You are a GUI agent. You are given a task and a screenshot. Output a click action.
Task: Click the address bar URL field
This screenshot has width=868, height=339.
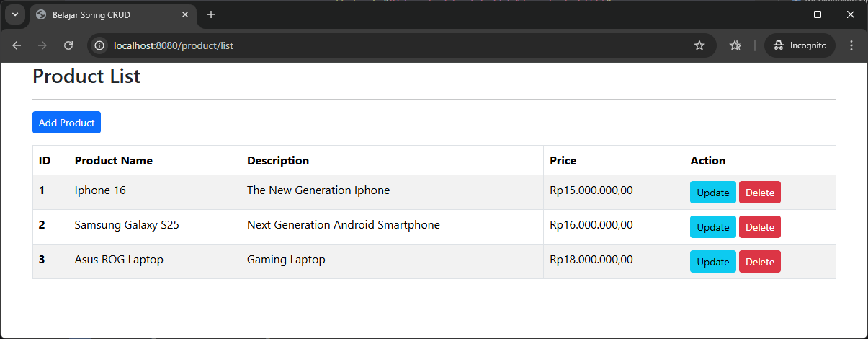[x=396, y=45]
